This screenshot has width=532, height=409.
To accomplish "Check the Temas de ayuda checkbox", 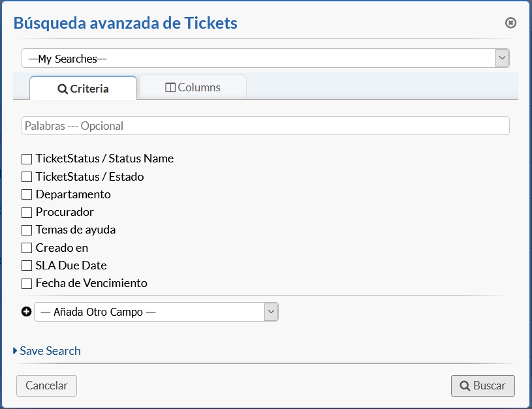I will coord(27,230).
